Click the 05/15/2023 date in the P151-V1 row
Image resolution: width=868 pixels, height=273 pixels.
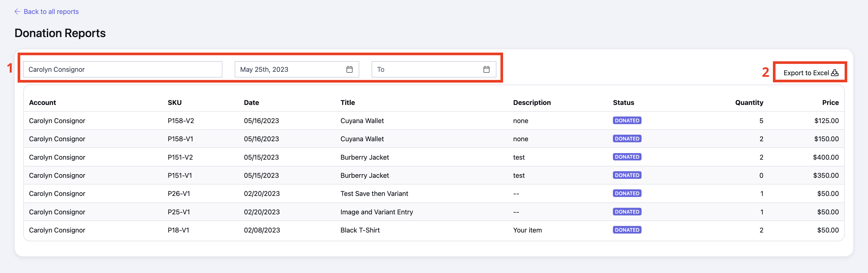(261, 175)
